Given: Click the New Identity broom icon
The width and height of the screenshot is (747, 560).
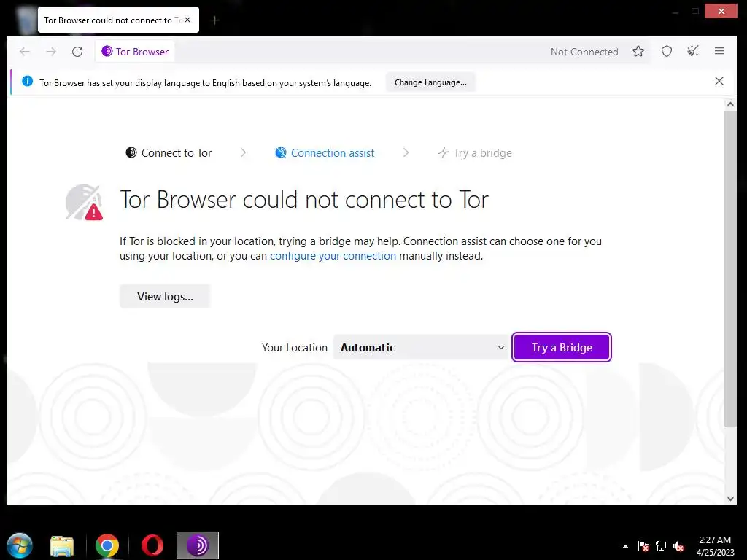Looking at the screenshot, I should click(x=693, y=52).
